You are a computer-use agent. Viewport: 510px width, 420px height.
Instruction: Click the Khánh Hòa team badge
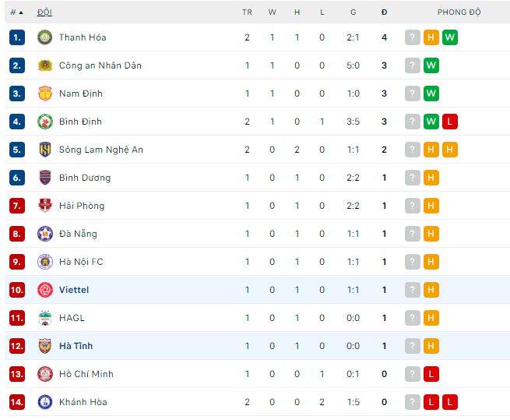[x=44, y=402]
